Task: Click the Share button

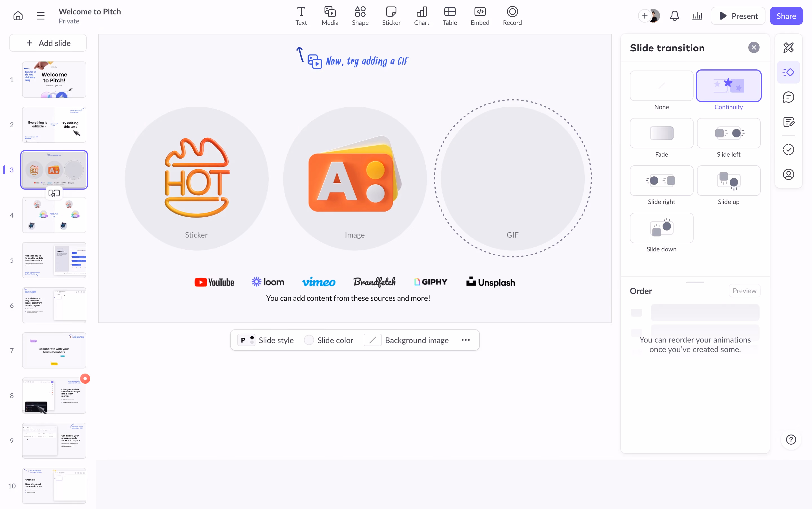Action: [786, 16]
